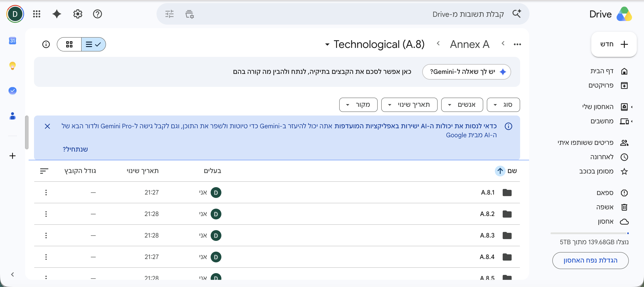The width and height of the screenshot is (644, 287).
Task: Show folder details info icon
Action: tap(46, 44)
